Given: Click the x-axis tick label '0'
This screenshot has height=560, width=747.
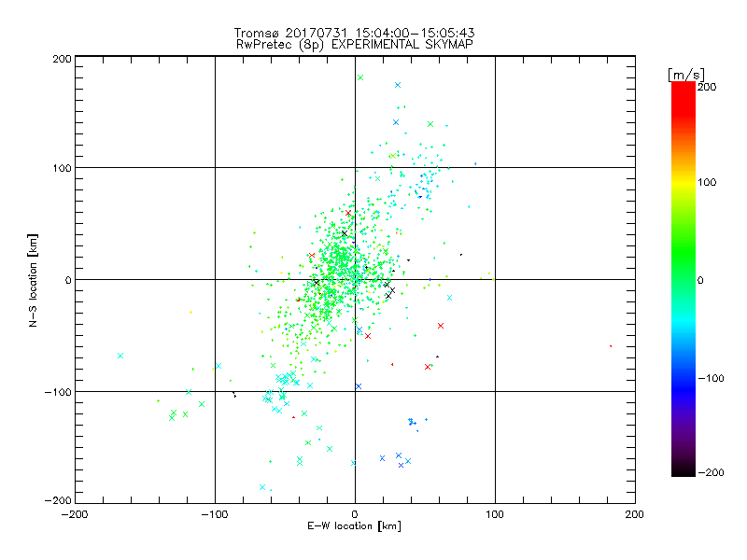Looking at the screenshot, I should pyautogui.click(x=355, y=514).
